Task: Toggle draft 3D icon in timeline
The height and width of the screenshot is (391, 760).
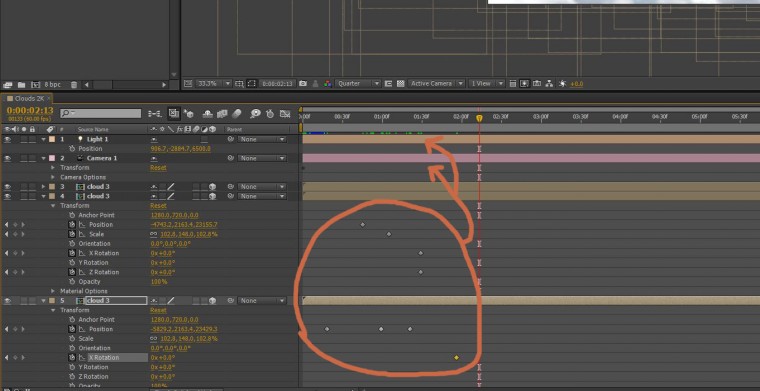Action: 189,114
